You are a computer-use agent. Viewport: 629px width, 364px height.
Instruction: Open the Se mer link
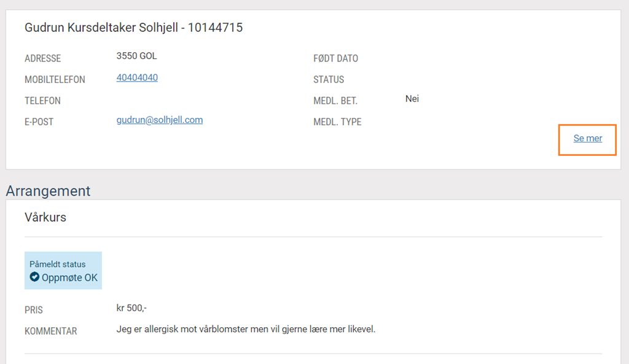click(587, 139)
